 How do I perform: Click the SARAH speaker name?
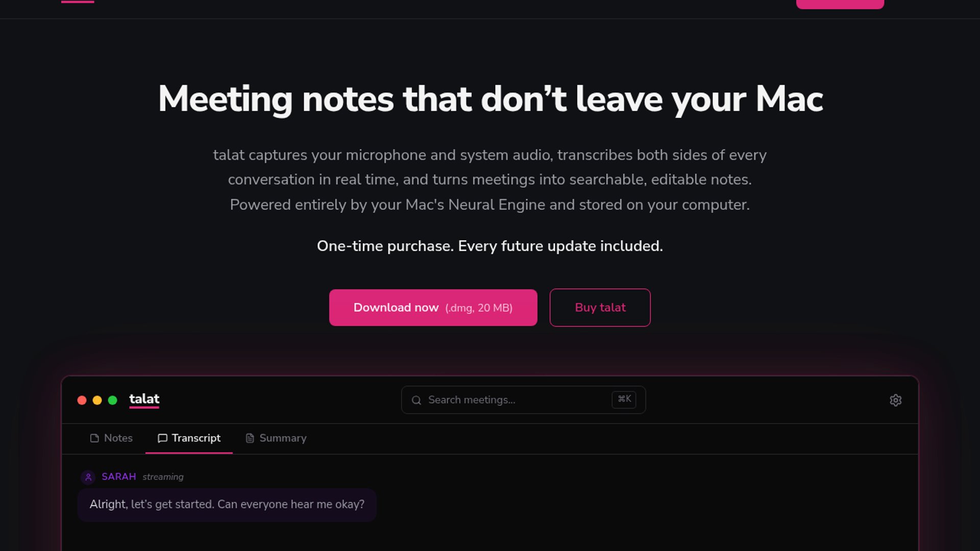point(118,477)
